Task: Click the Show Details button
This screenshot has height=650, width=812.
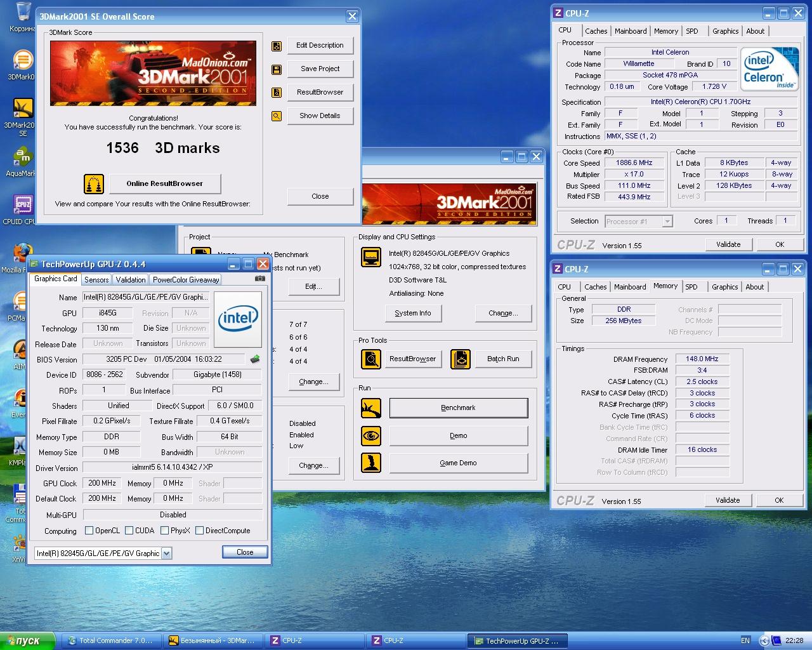Action: point(320,116)
